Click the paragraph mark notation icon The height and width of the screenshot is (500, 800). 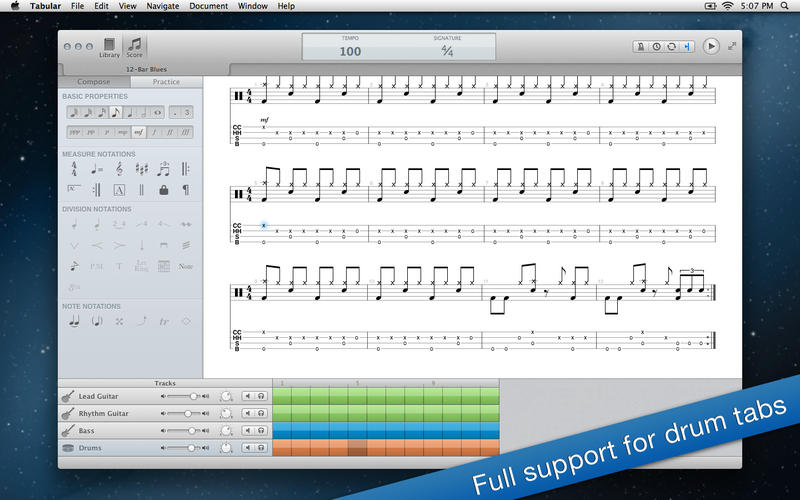186,189
